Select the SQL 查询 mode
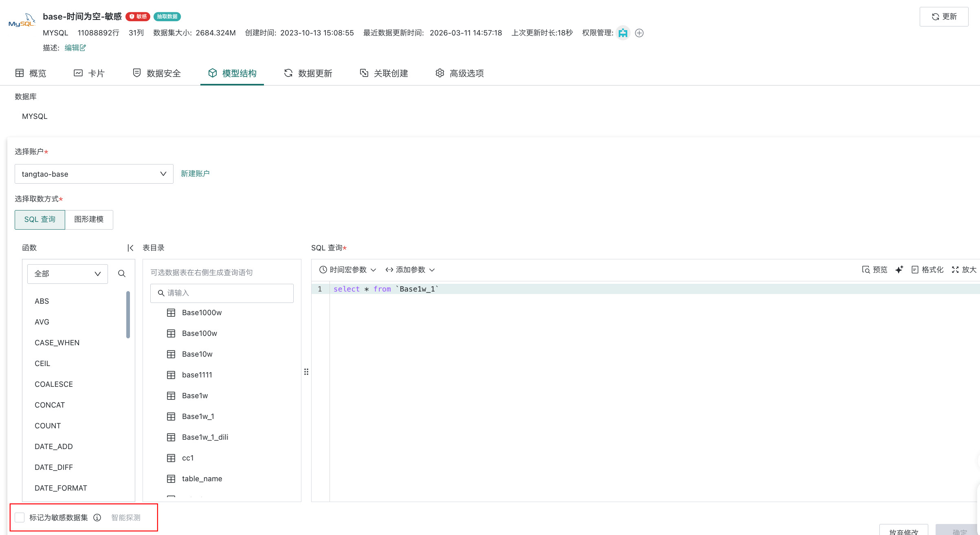Screen dimensions: 980x535 point(40,219)
